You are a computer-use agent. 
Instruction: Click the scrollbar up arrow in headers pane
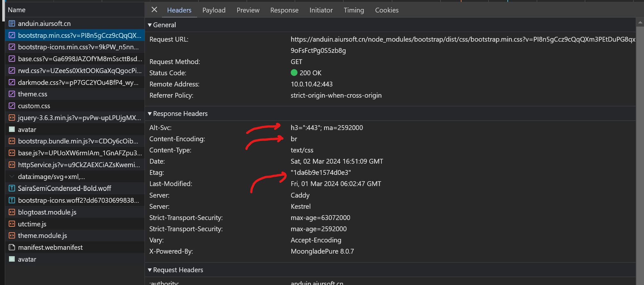click(640, 22)
